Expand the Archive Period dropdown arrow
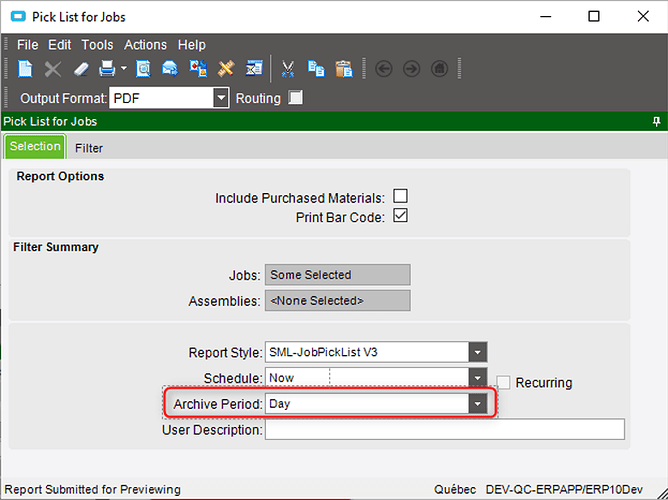 tap(478, 403)
